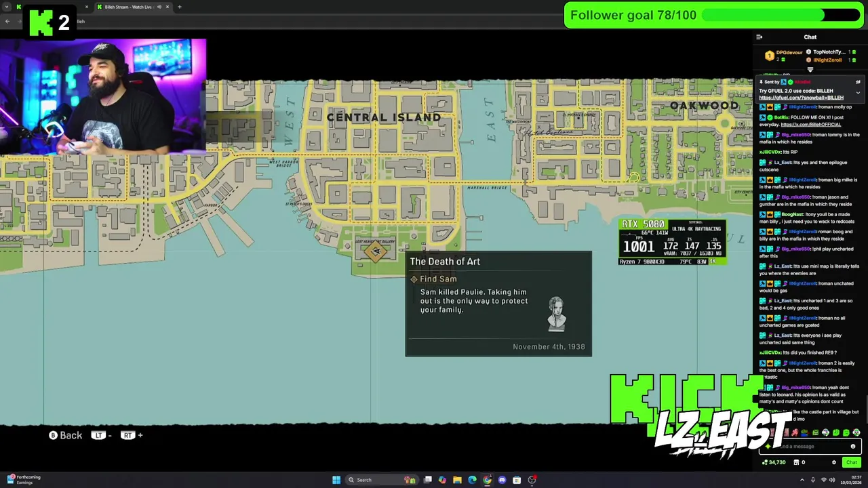Close the Billeh Stream tab

[x=167, y=7]
